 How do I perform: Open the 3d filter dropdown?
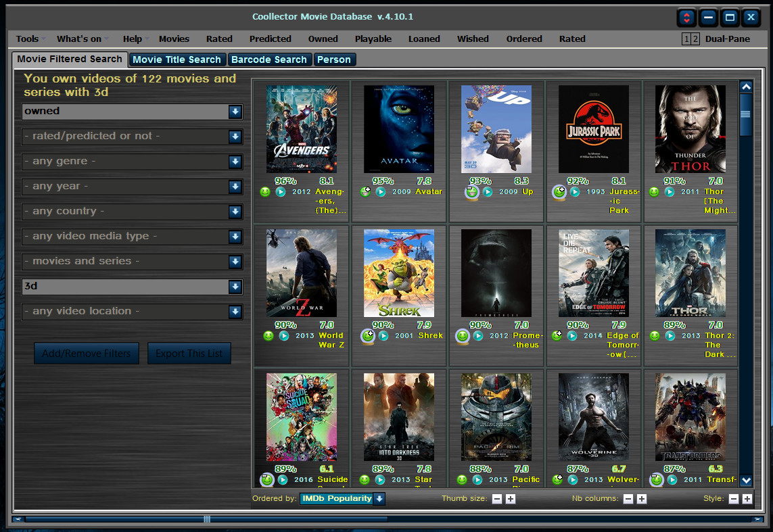tap(235, 287)
